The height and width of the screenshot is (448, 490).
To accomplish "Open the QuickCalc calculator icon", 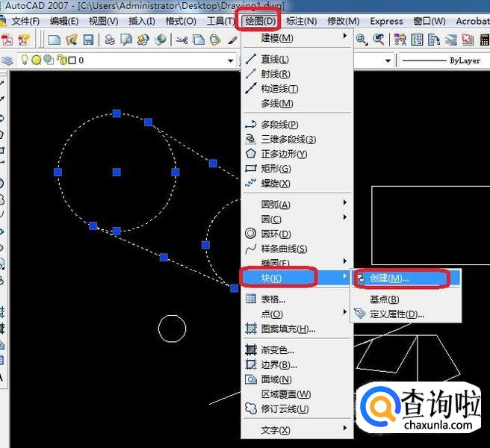I will click(x=485, y=40).
